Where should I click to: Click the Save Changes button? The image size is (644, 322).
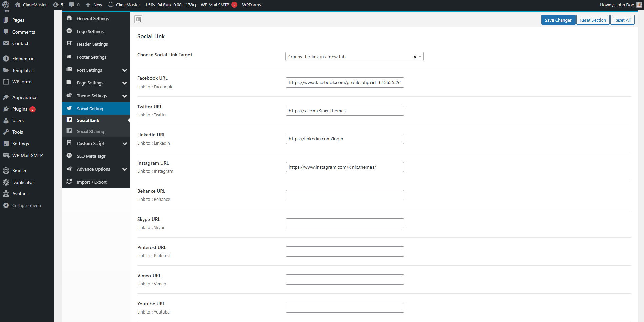tap(558, 20)
